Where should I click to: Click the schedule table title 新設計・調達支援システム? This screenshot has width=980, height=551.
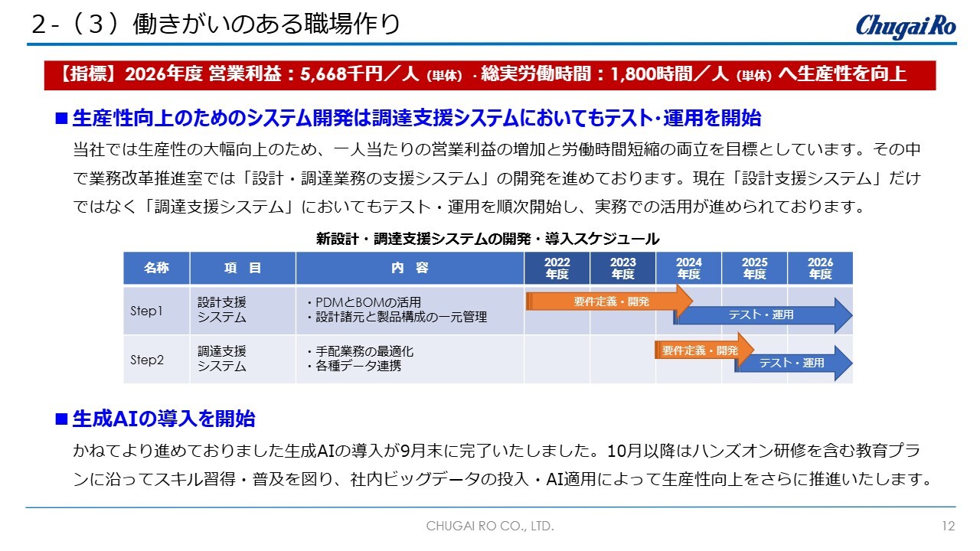(x=488, y=239)
